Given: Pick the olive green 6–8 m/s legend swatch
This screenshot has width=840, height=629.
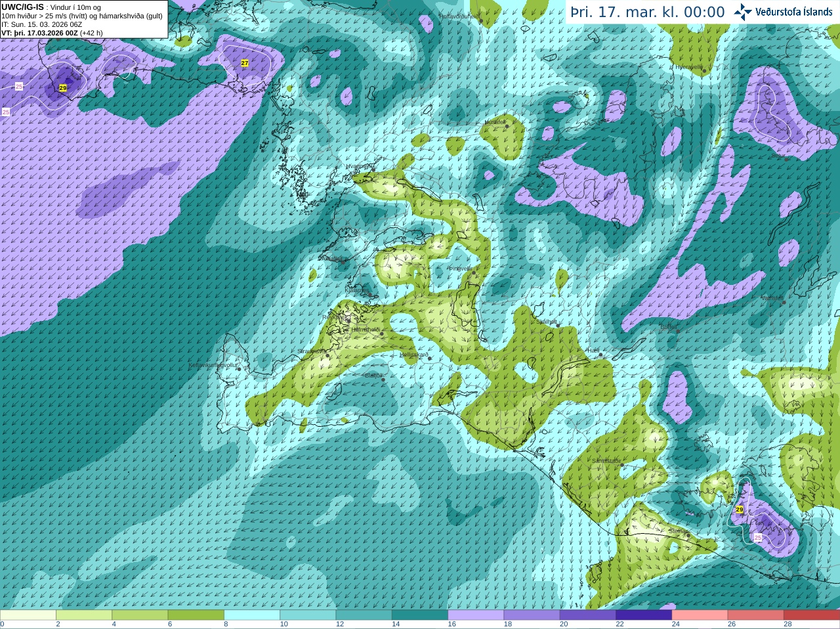Looking at the screenshot, I should point(196,615).
